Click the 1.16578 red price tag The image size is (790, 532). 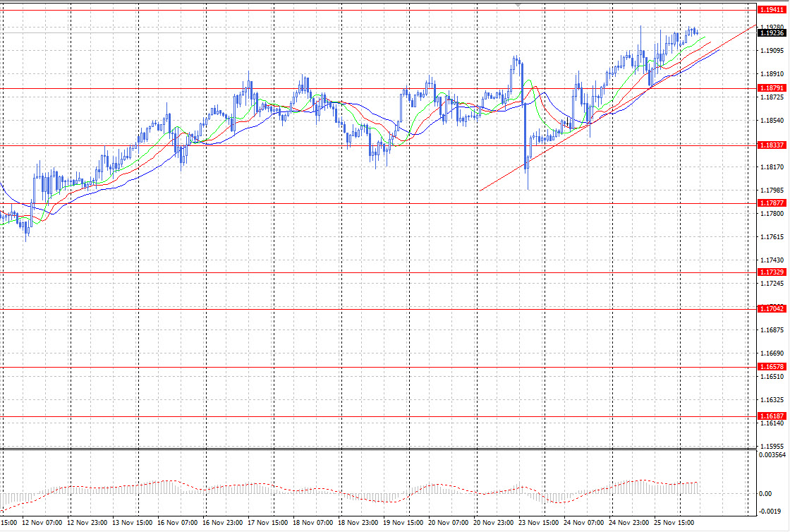[772, 367]
